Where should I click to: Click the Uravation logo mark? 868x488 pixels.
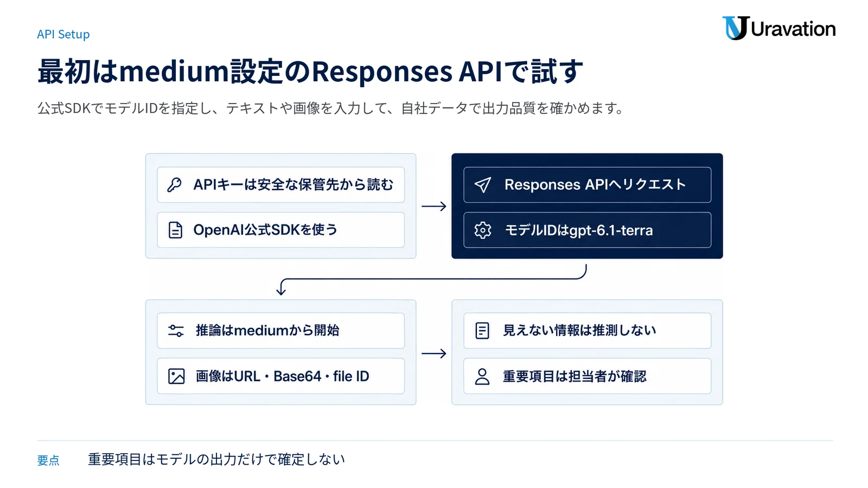(x=736, y=28)
